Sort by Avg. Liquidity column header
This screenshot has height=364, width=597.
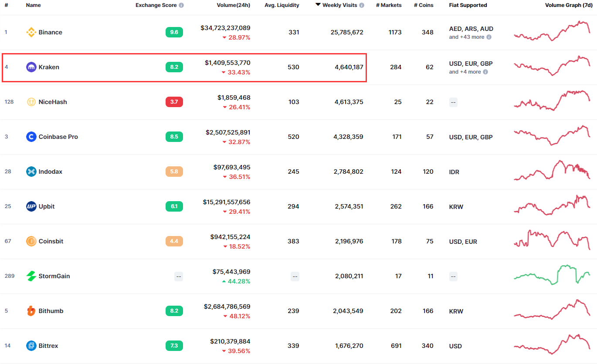(x=282, y=5)
